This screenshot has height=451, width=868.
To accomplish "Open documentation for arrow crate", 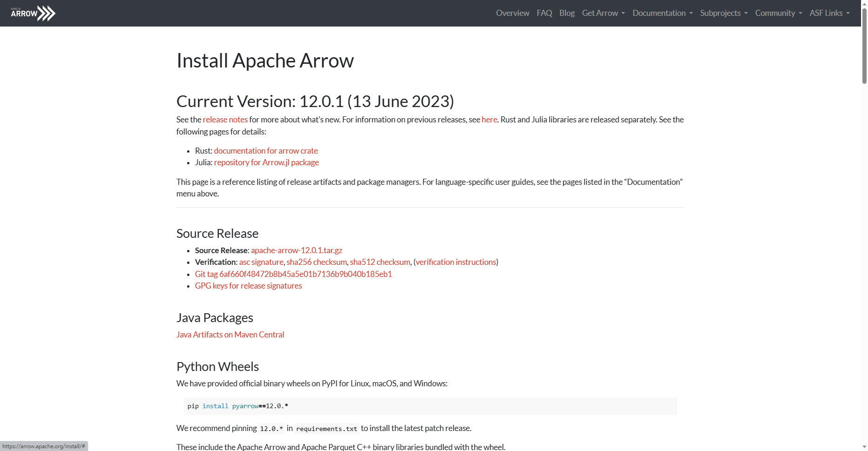I will 266,151.
